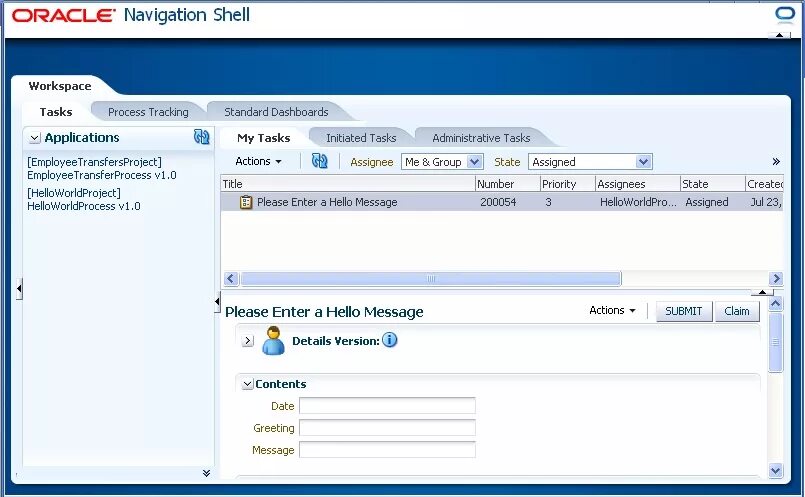The width and height of the screenshot is (805, 497).
Task: Refresh the Applications panel
Action: coord(201,137)
